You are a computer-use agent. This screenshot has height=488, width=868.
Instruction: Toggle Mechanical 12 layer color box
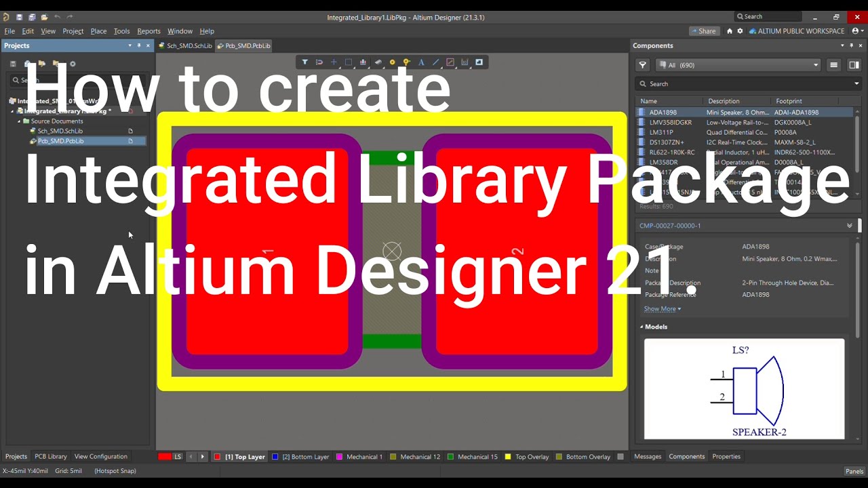click(393, 457)
